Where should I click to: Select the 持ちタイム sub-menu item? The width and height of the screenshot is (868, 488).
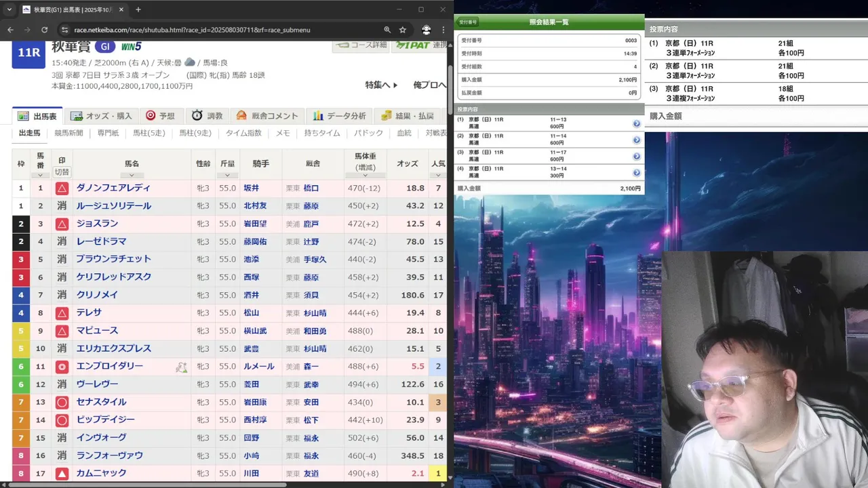pos(322,133)
